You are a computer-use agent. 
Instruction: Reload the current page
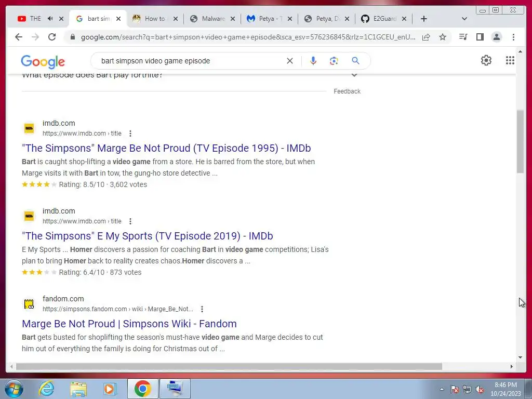point(52,37)
